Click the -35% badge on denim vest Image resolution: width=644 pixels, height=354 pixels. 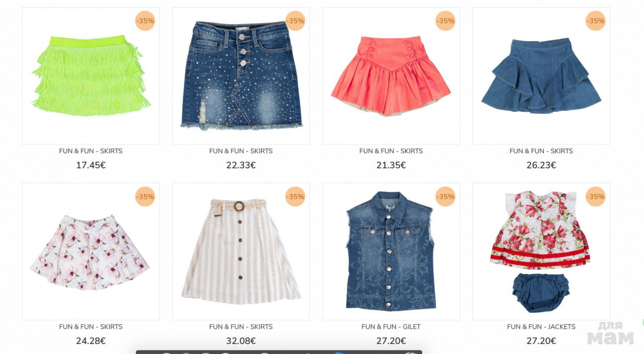click(445, 197)
